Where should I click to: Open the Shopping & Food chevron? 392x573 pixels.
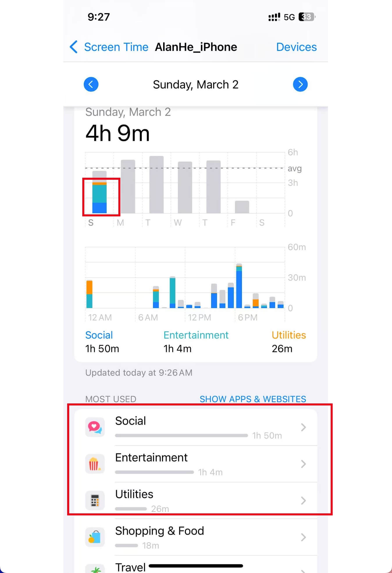[x=303, y=537]
